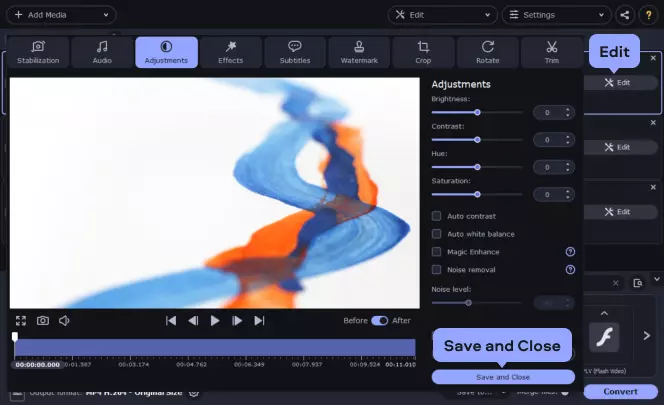Click Edit button on second media item
This screenshot has height=405, width=664.
pyautogui.click(x=618, y=147)
